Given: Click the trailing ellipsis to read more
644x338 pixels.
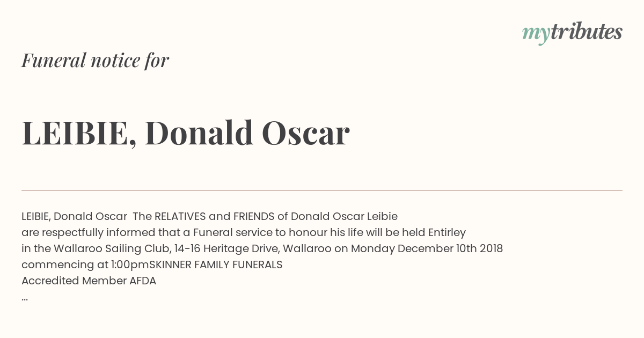Looking at the screenshot, I should coord(25,298).
